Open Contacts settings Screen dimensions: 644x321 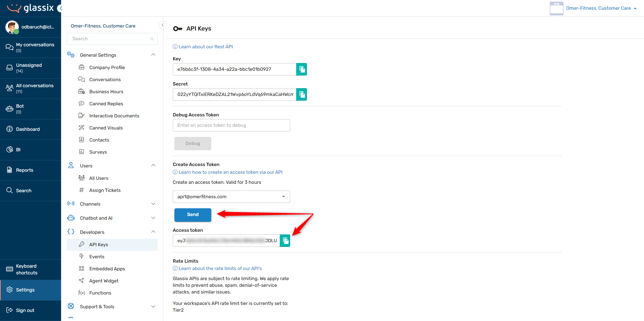pos(112,140)
